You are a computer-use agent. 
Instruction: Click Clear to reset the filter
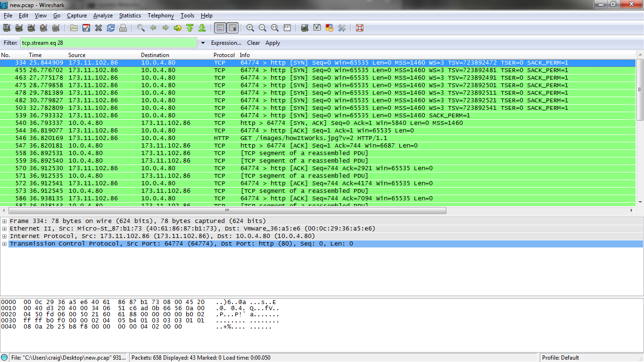253,43
